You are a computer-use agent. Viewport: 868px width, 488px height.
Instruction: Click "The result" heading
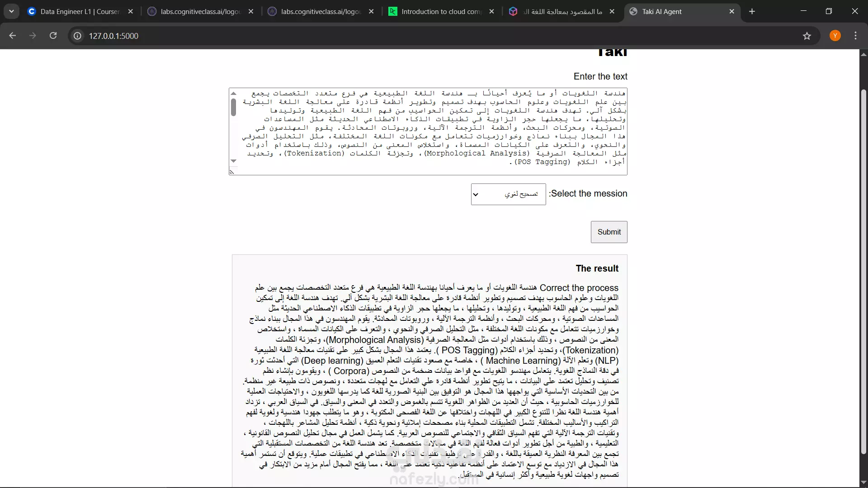tap(597, 268)
